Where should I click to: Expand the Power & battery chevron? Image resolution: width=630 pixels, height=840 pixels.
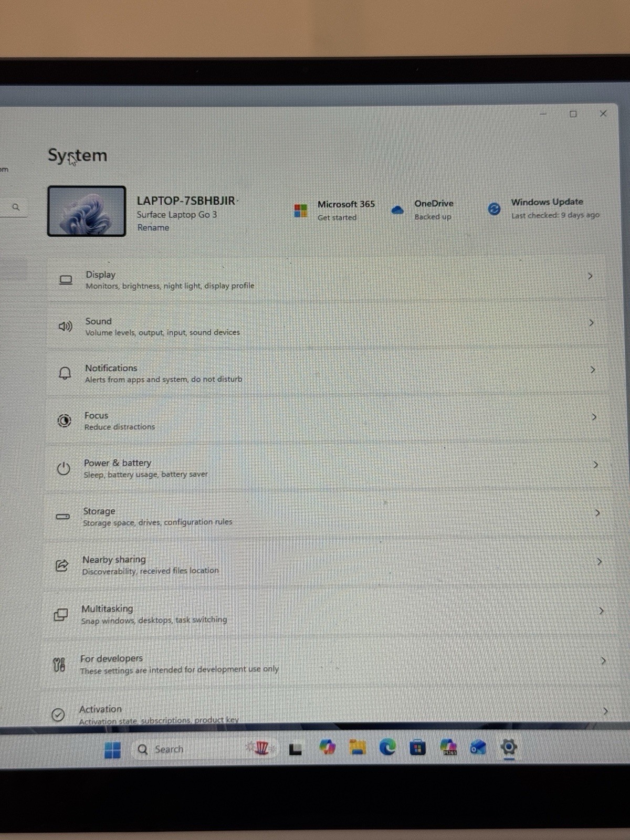595,465
